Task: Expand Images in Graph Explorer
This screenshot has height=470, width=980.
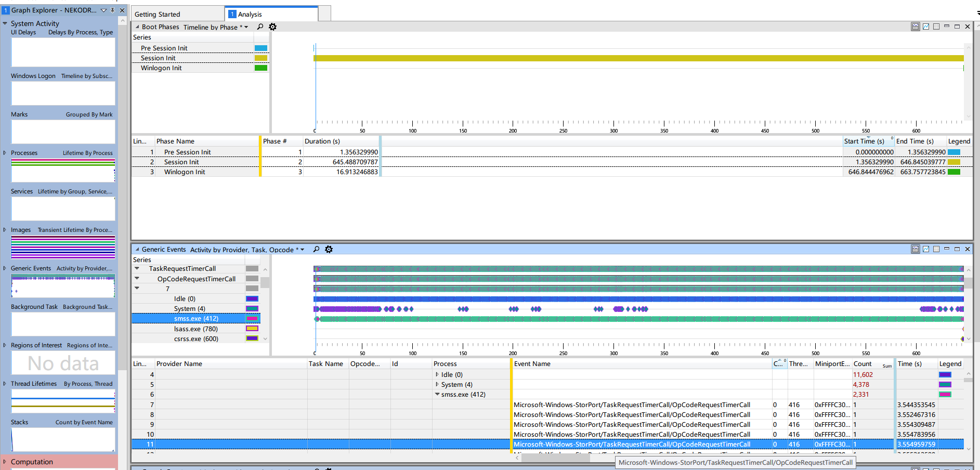Action: click(x=5, y=230)
